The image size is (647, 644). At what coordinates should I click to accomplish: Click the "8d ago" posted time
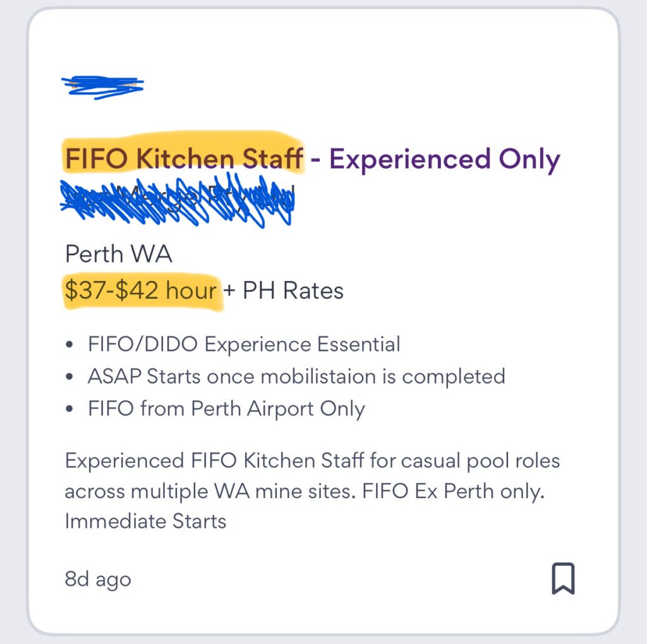tap(98, 579)
